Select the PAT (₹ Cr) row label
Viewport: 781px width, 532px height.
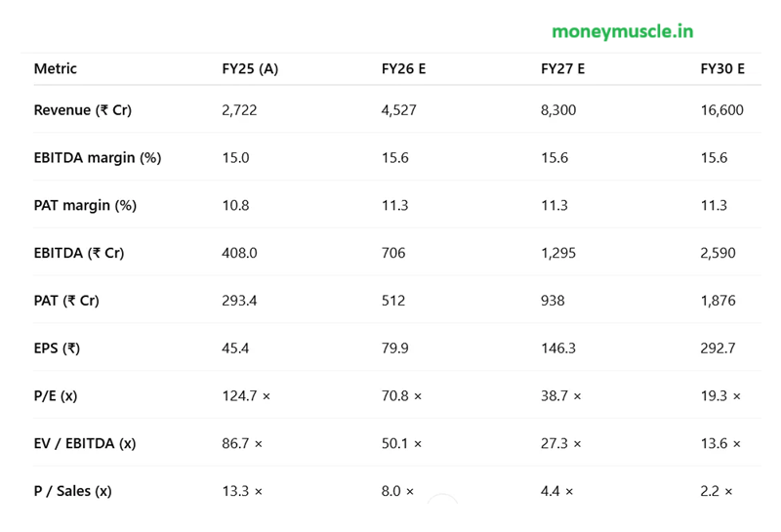66,301
